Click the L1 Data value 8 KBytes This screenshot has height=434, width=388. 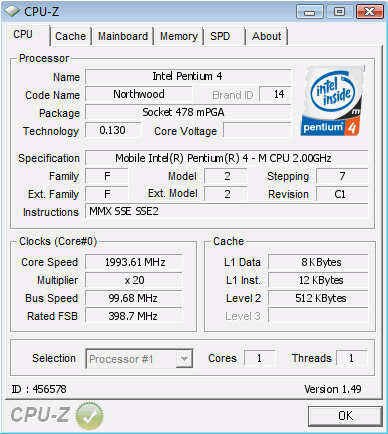318,262
